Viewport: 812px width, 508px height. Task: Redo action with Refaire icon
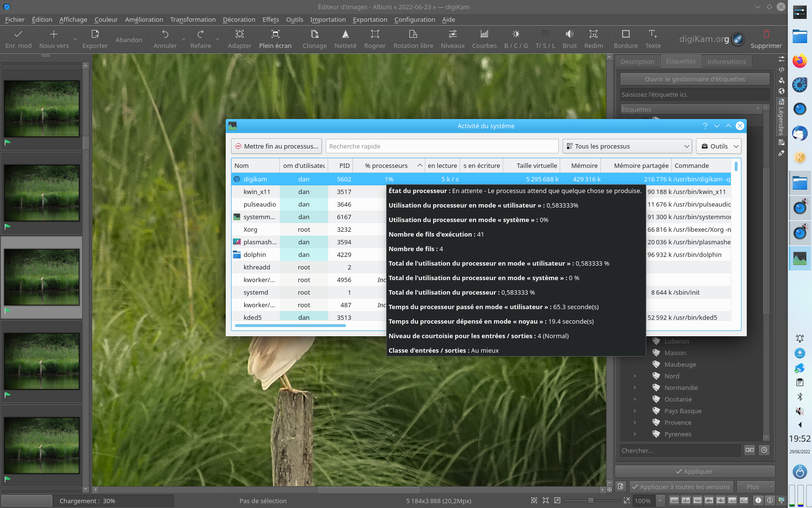pos(201,34)
